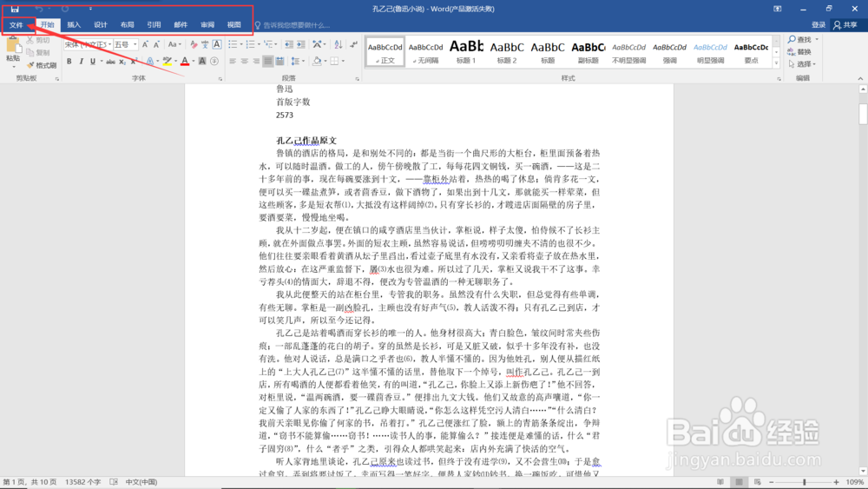Image resolution: width=868 pixels, height=489 pixels.
Task: Open ribbon display options icon
Action: click(x=778, y=9)
